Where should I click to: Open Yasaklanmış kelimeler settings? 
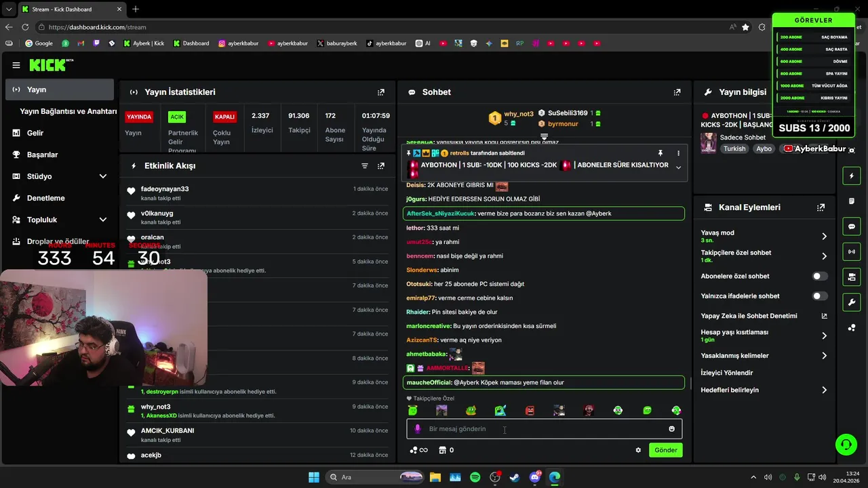tap(764, 356)
